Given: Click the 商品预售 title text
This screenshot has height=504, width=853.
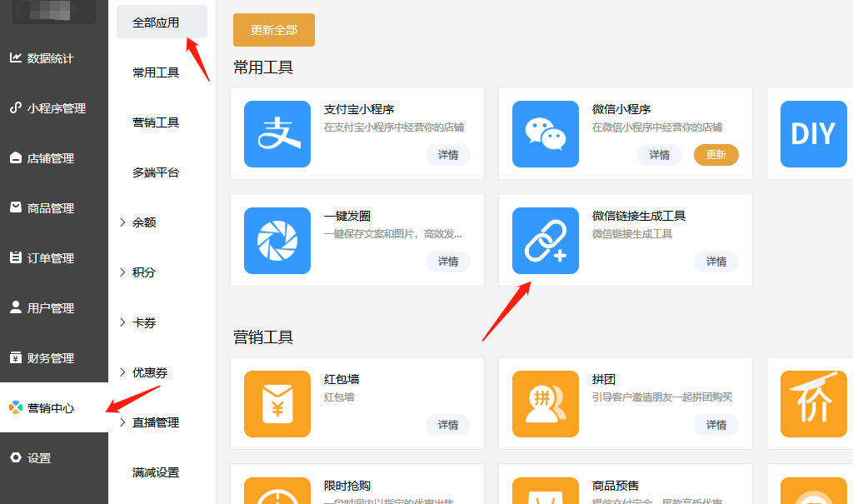Looking at the screenshot, I should coord(616,486).
